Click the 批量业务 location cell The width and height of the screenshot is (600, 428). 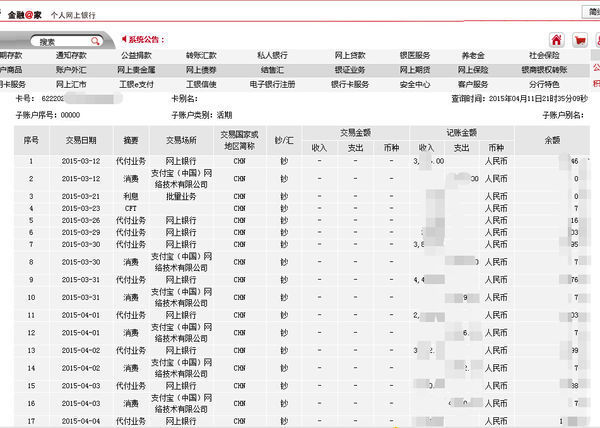point(181,196)
